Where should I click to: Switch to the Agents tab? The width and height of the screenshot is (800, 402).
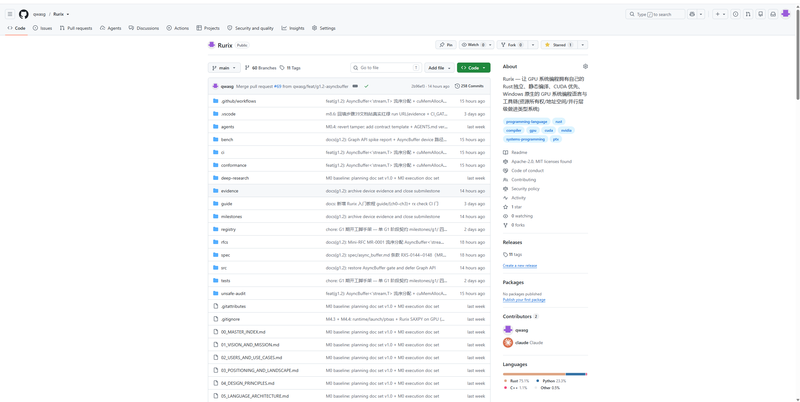111,28
